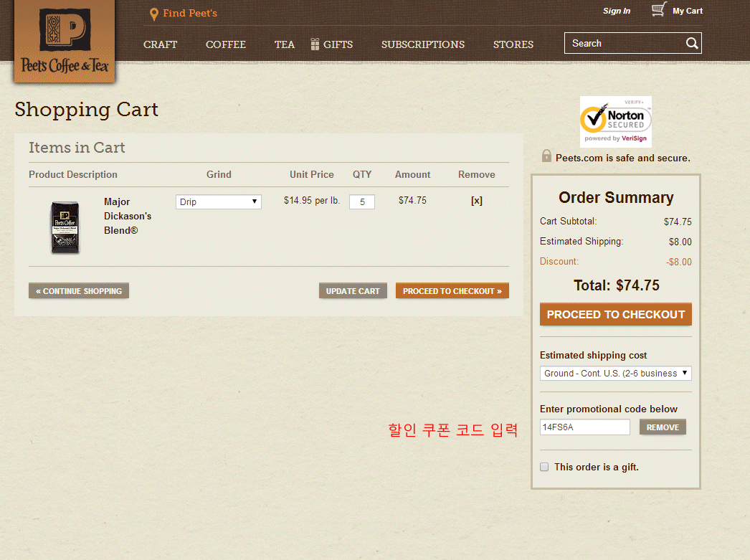Click the quantity input field

tap(361, 202)
